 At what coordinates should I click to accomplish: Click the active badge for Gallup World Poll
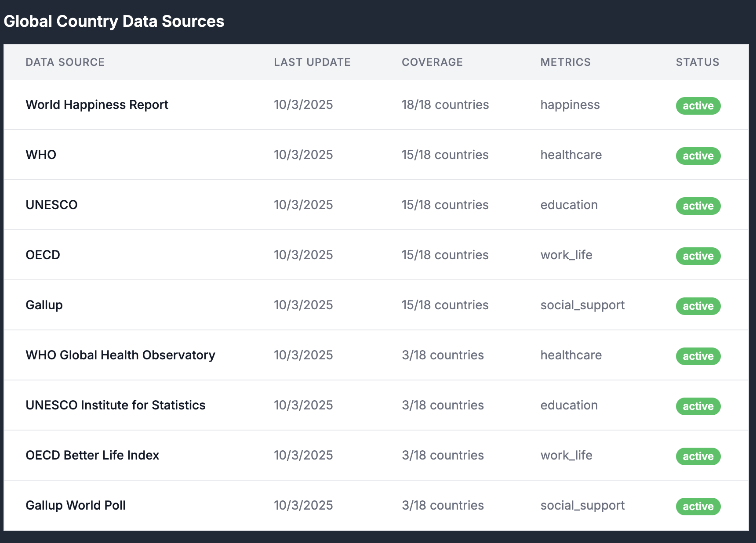tap(698, 507)
